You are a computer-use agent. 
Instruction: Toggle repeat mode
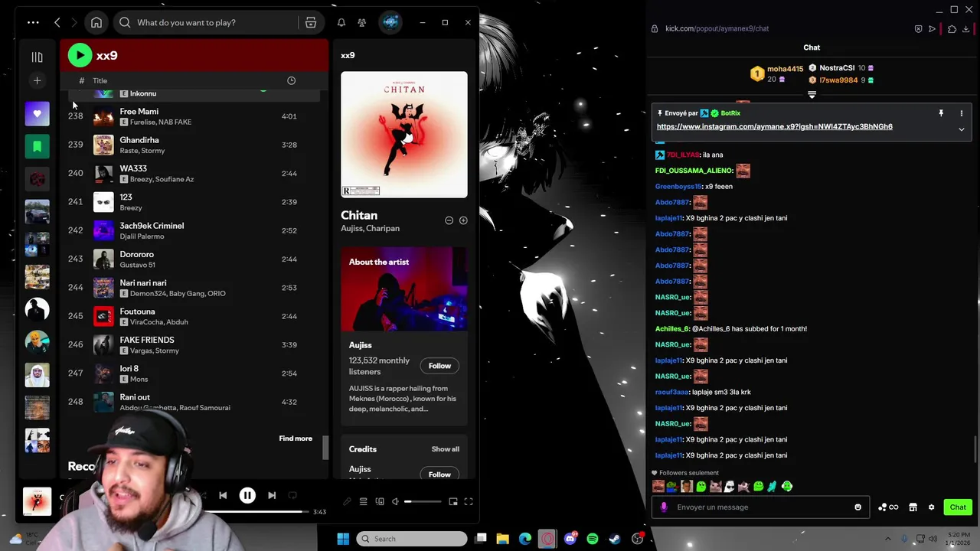click(x=292, y=495)
